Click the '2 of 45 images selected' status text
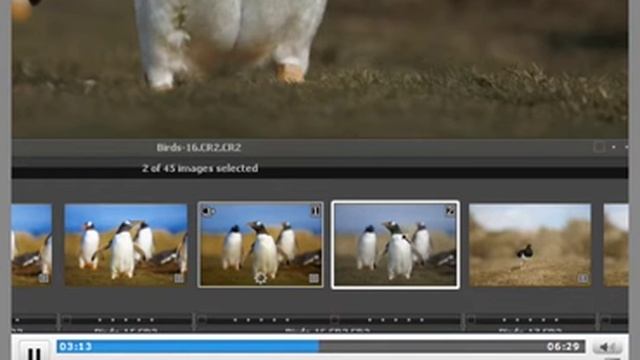 pos(200,168)
